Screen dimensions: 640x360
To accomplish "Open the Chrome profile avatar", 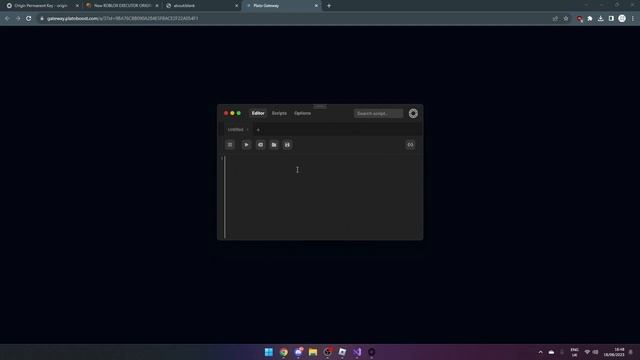I will 622,18.
